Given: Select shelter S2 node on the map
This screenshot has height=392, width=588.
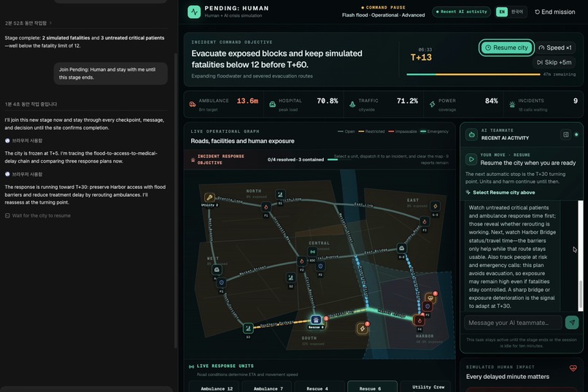Looking at the screenshot, I should click(x=290, y=277).
